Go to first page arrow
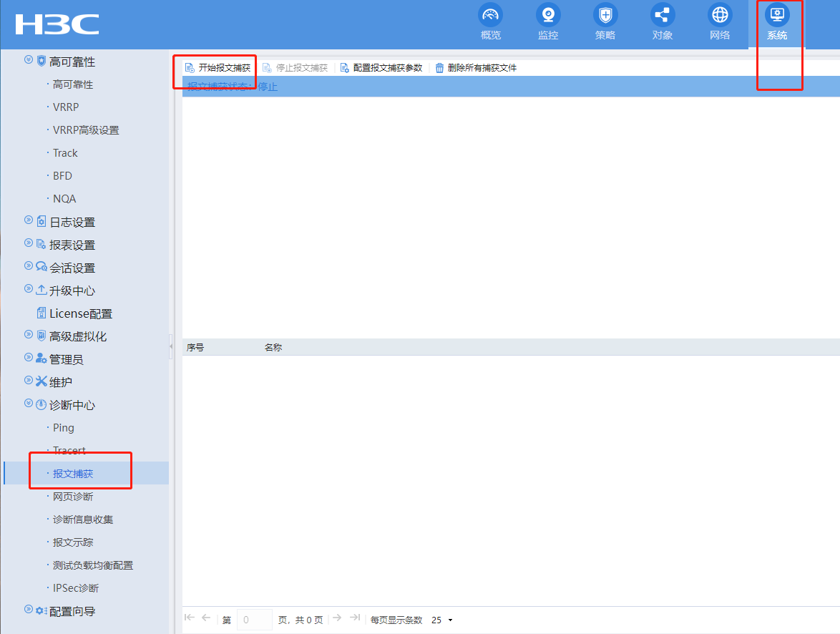Screen dimensions: 840x634 [x=189, y=618]
